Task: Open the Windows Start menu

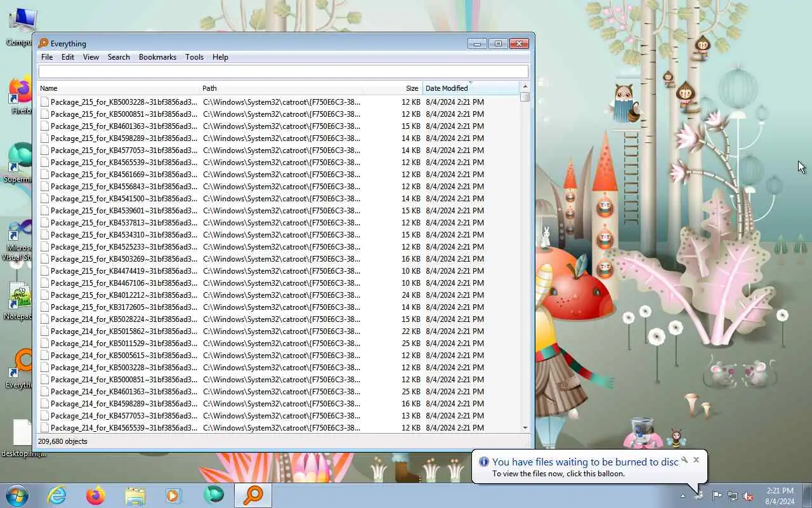Action: click(x=17, y=495)
